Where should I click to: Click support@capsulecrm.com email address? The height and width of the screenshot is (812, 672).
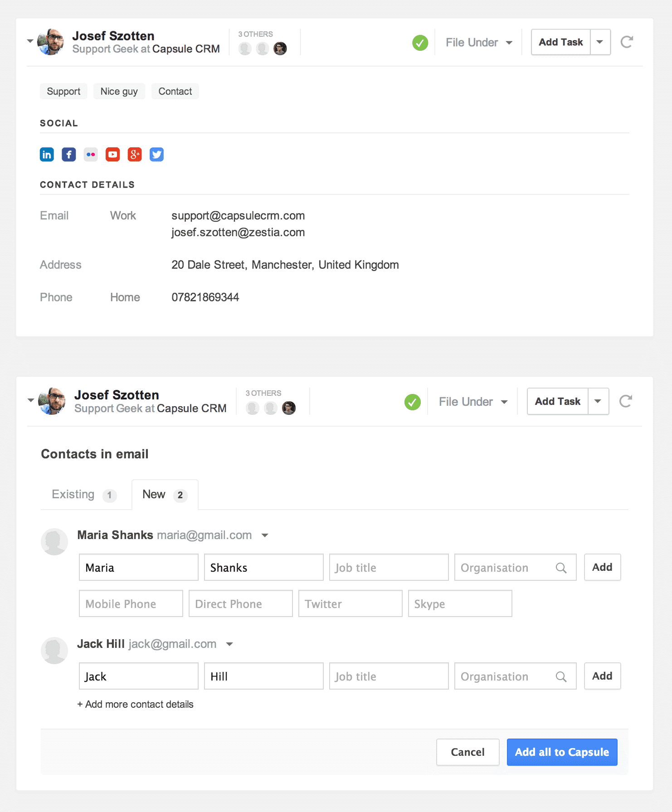pyautogui.click(x=238, y=216)
